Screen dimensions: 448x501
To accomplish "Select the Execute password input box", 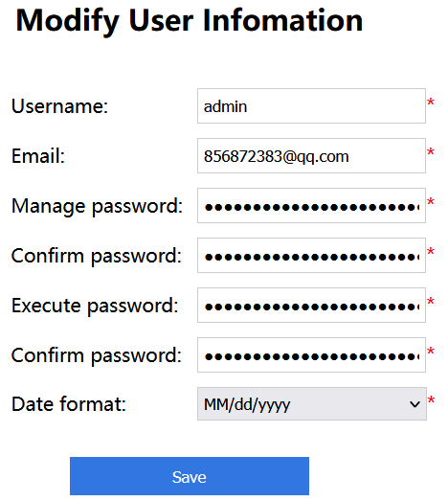I will (x=311, y=306).
